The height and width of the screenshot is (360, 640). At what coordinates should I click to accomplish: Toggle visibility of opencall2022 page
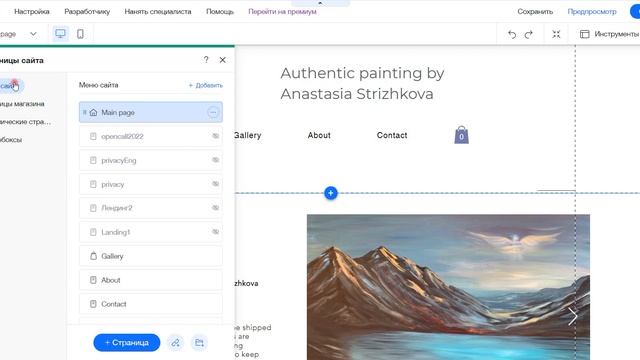[x=216, y=136]
